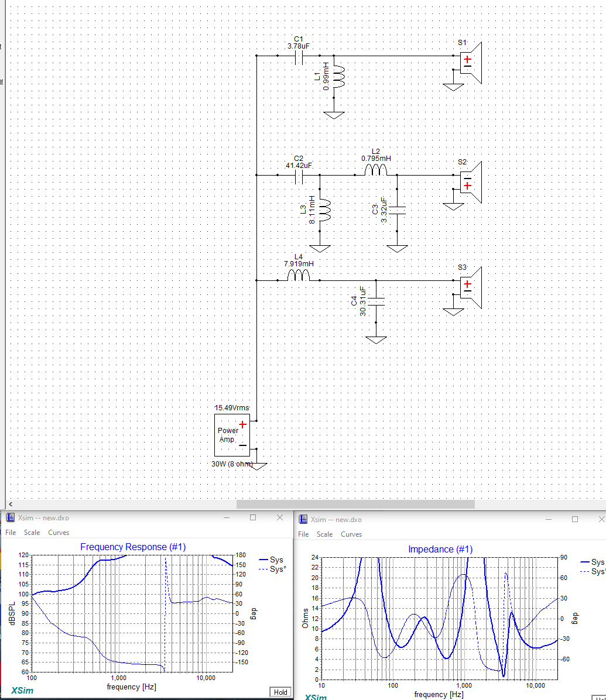
Task: Click the Impedance window app icon
Action: click(x=303, y=519)
